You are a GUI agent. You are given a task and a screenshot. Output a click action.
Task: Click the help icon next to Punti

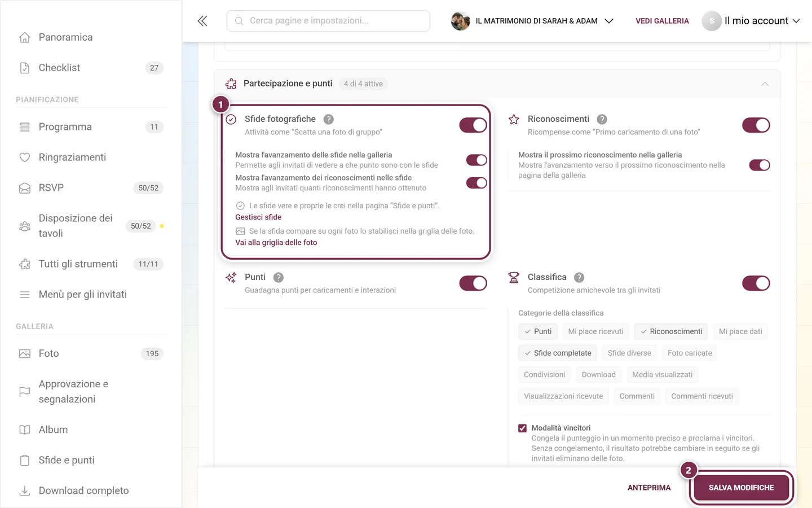(x=278, y=277)
